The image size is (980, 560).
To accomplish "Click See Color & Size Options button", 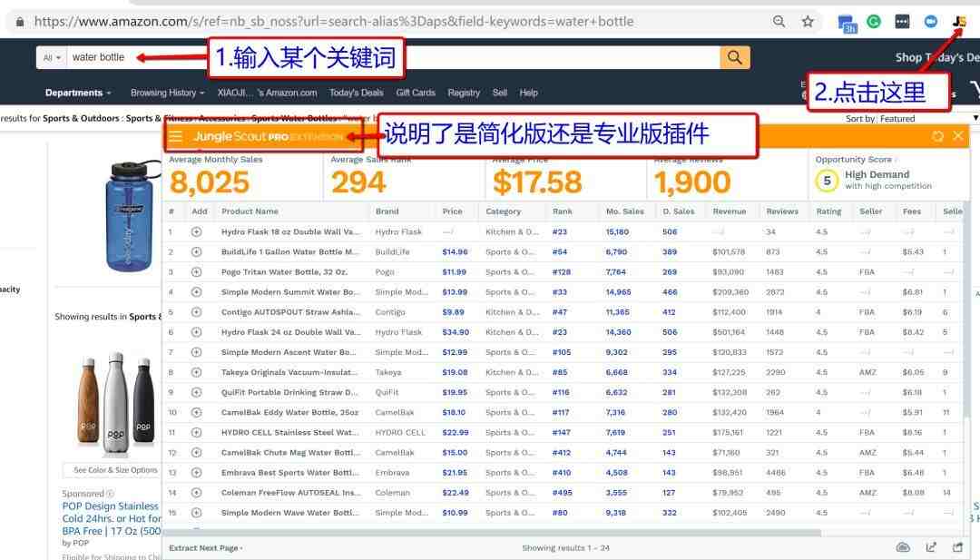I will coord(113,470).
